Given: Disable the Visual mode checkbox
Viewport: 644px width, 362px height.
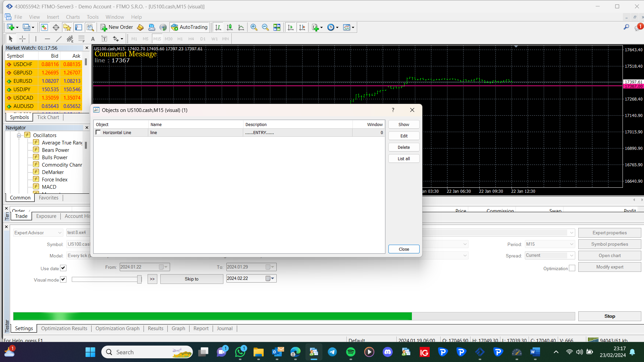Looking at the screenshot, I should click(x=63, y=280).
